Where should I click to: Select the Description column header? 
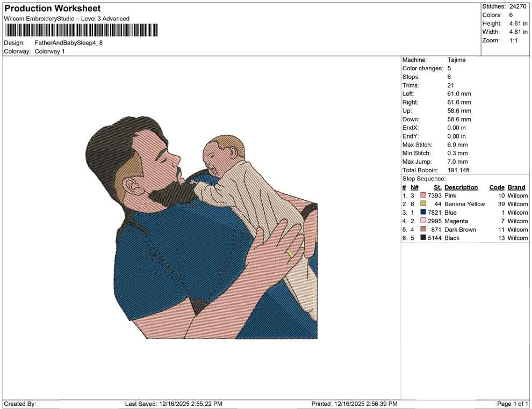click(462, 187)
